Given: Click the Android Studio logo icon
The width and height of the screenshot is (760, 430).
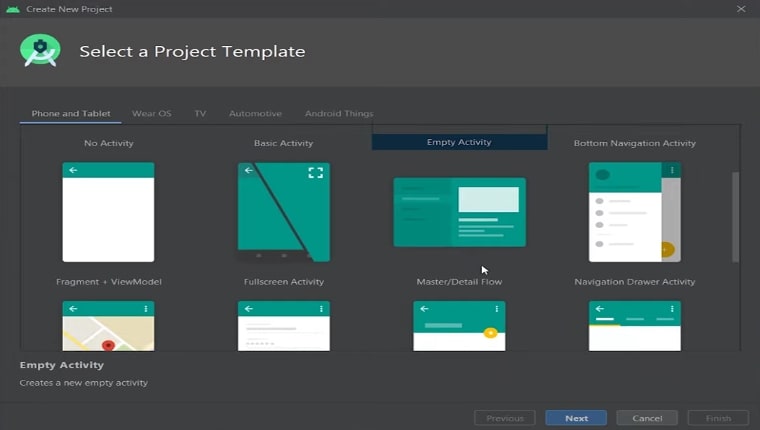Looking at the screenshot, I should [40, 50].
